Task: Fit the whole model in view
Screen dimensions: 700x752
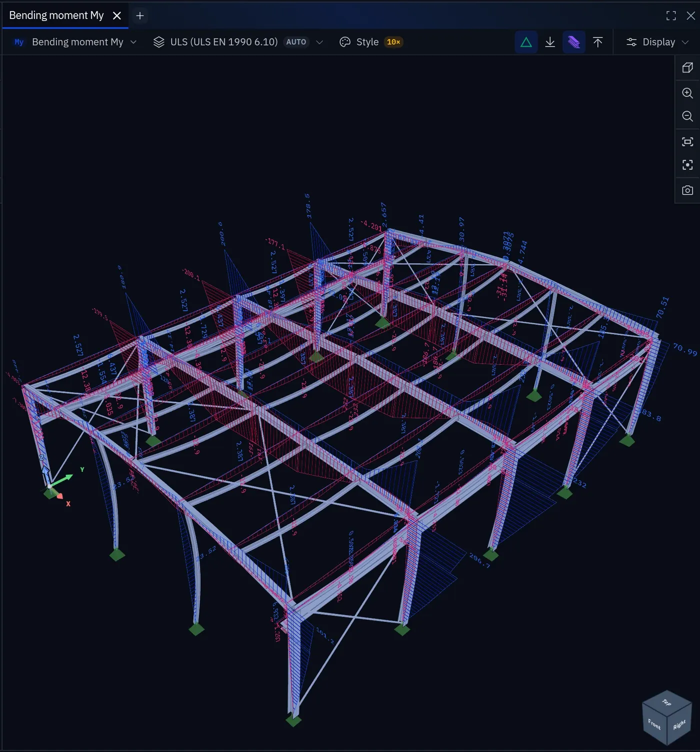Action: pos(687,142)
